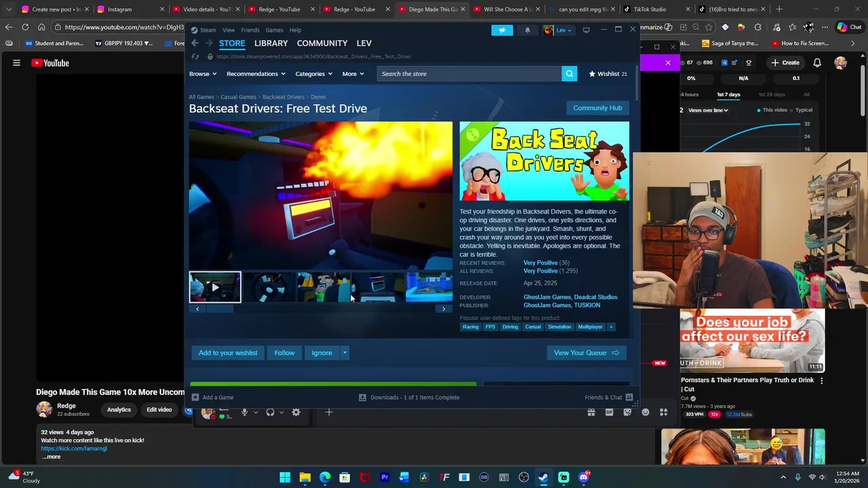868x488 pixels.
Task: Expand Discord microphone options arrow
Action: click(256, 412)
